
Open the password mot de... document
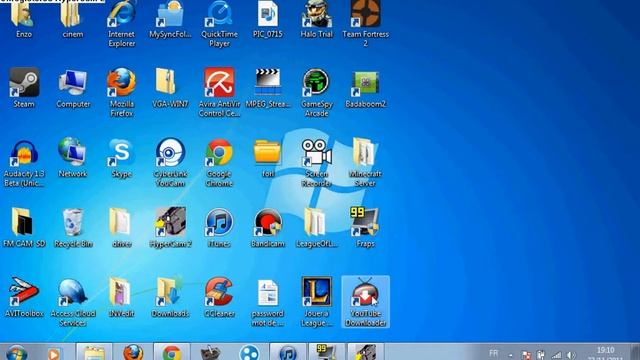click(x=268, y=302)
